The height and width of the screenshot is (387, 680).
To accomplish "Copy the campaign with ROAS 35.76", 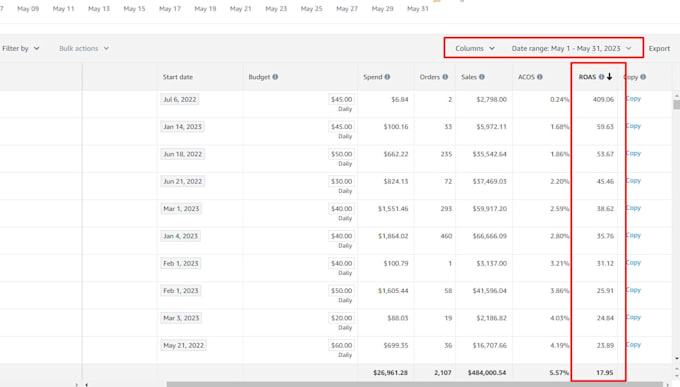I will pyautogui.click(x=634, y=235).
